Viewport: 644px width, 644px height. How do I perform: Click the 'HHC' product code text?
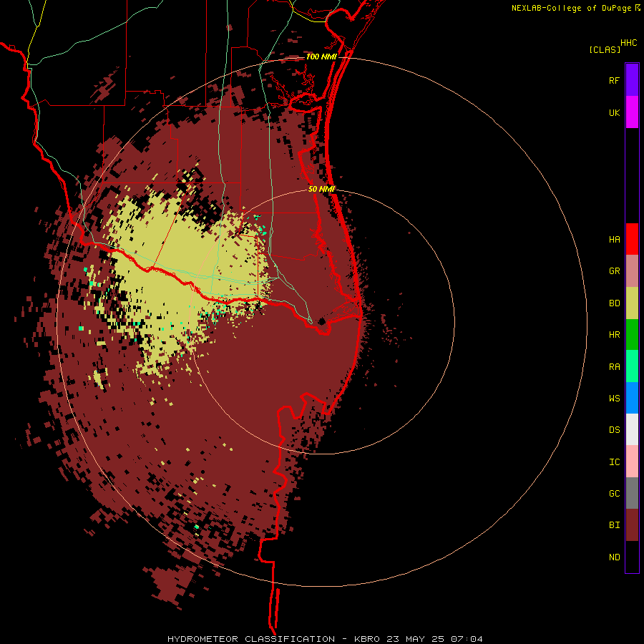click(x=628, y=43)
